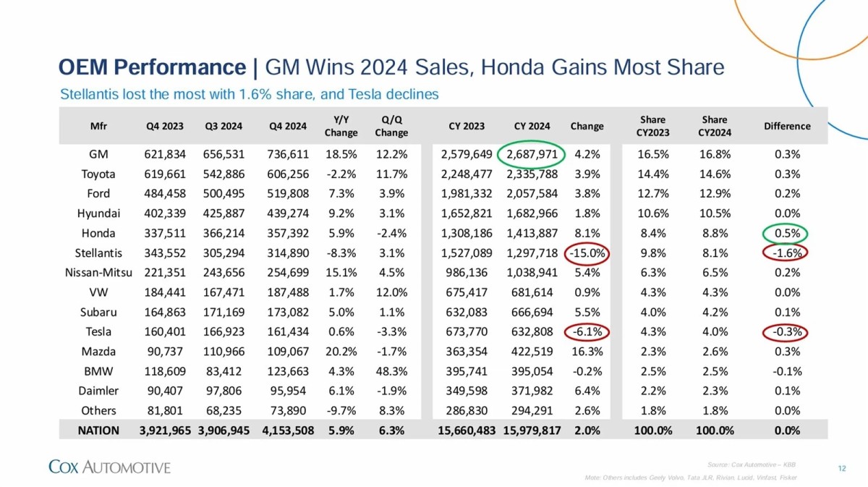This screenshot has height=487, width=868.
Task: Click the slide title OEM Performance
Action: [152, 68]
